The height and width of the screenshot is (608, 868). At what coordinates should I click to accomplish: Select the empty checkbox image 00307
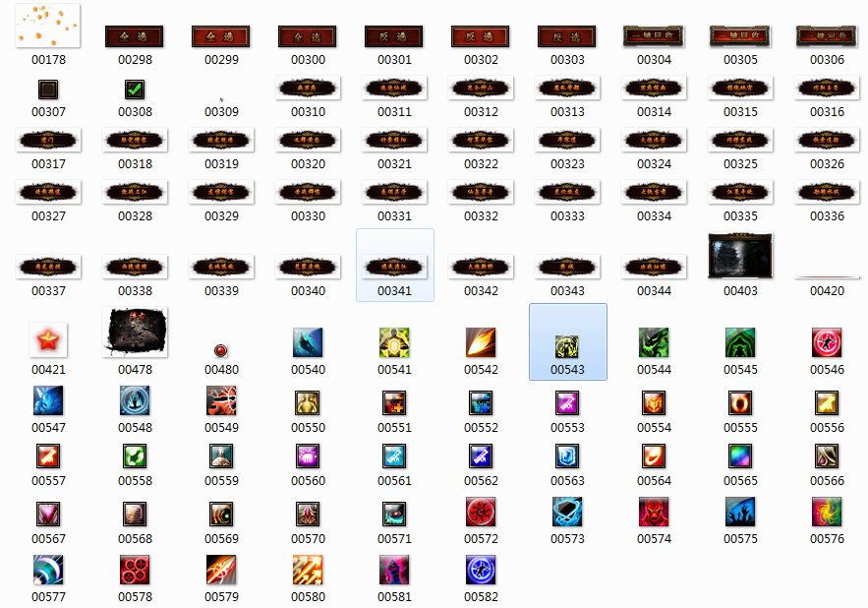(x=48, y=91)
